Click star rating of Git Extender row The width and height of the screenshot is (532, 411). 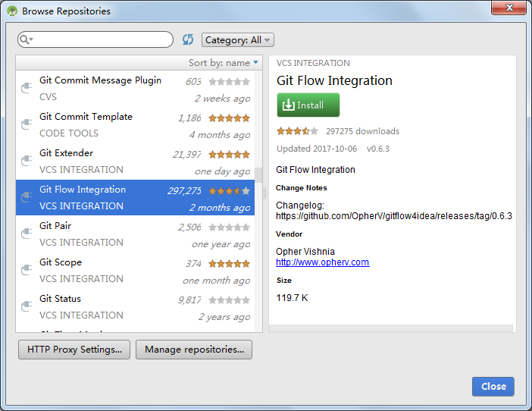tap(230, 155)
